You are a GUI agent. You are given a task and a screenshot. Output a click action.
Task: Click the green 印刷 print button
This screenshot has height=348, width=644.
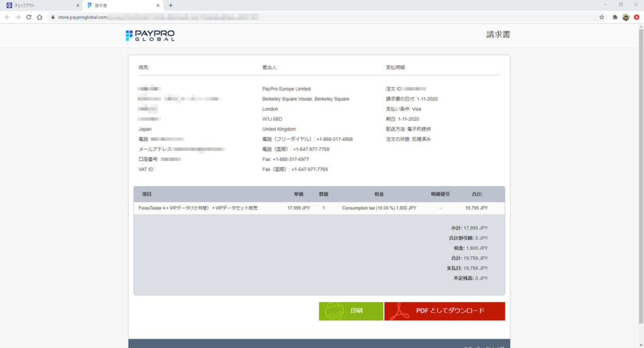click(351, 311)
